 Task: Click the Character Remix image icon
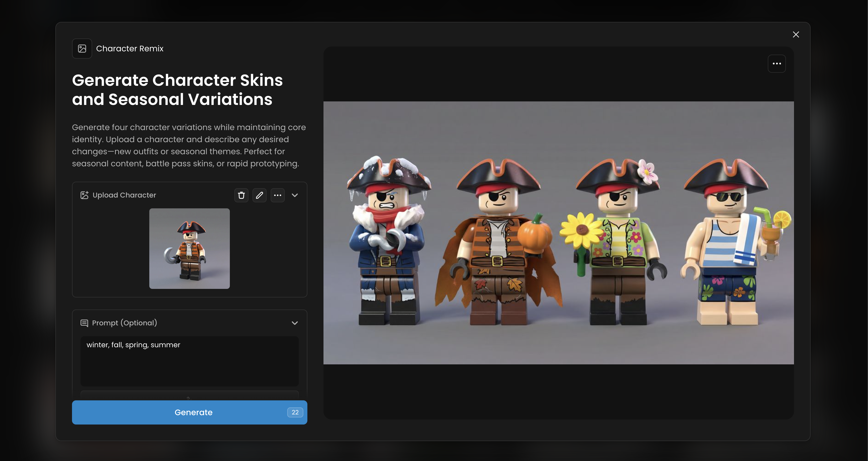coord(82,49)
